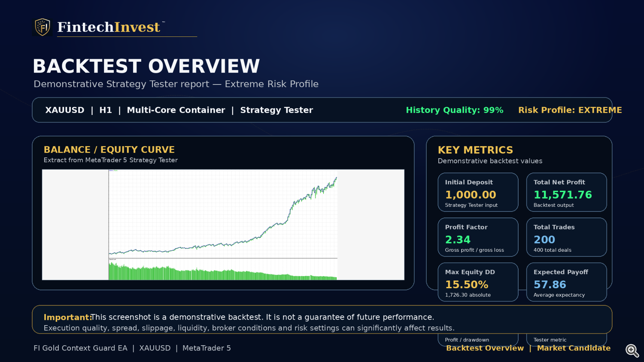Click the BALANCE / EQUITY CURVE title
This screenshot has width=644, height=362.
109,150
